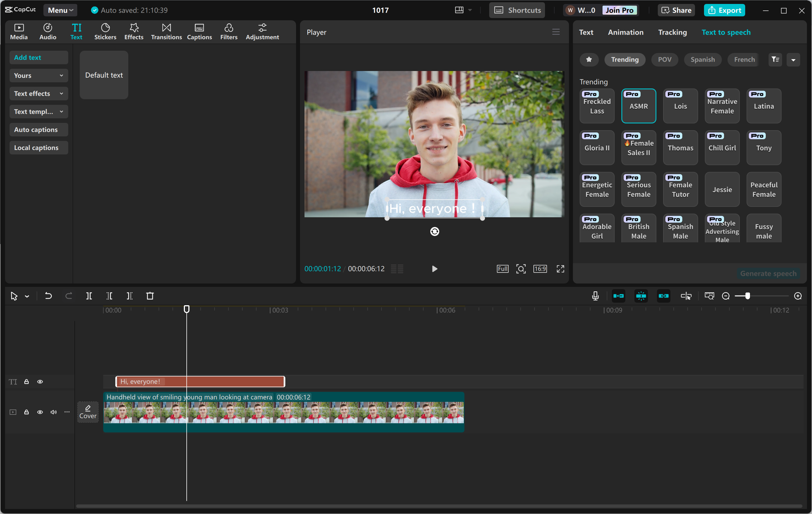812x514 pixels.
Task: Click the Generate speech button
Action: click(x=768, y=273)
